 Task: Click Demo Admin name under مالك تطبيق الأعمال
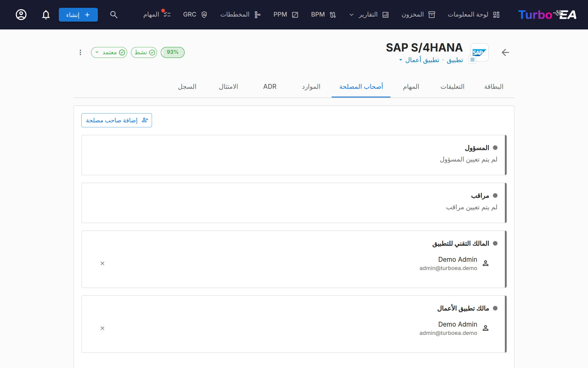pyautogui.click(x=458, y=325)
